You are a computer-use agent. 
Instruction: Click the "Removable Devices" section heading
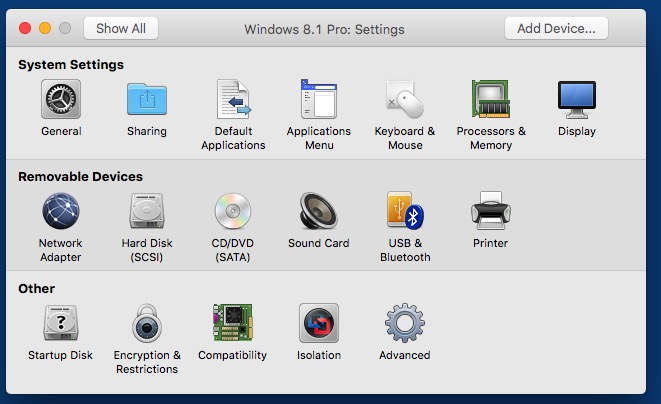[x=81, y=176]
